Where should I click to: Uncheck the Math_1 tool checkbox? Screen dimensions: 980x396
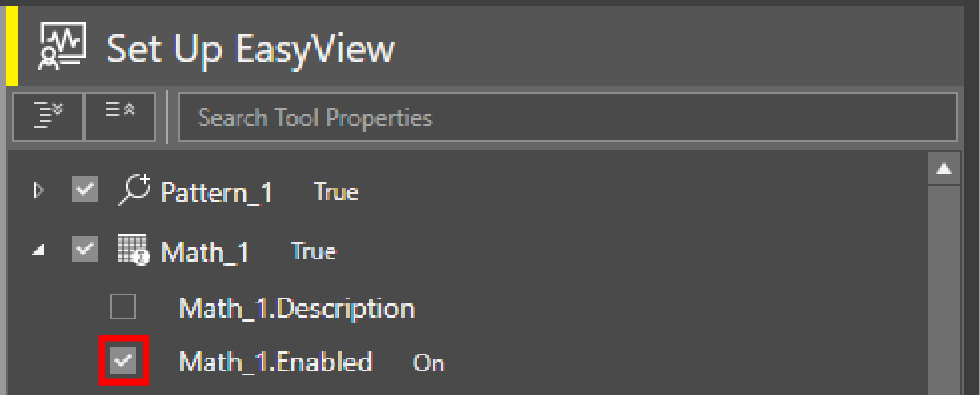pyautogui.click(x=85, y=251)
